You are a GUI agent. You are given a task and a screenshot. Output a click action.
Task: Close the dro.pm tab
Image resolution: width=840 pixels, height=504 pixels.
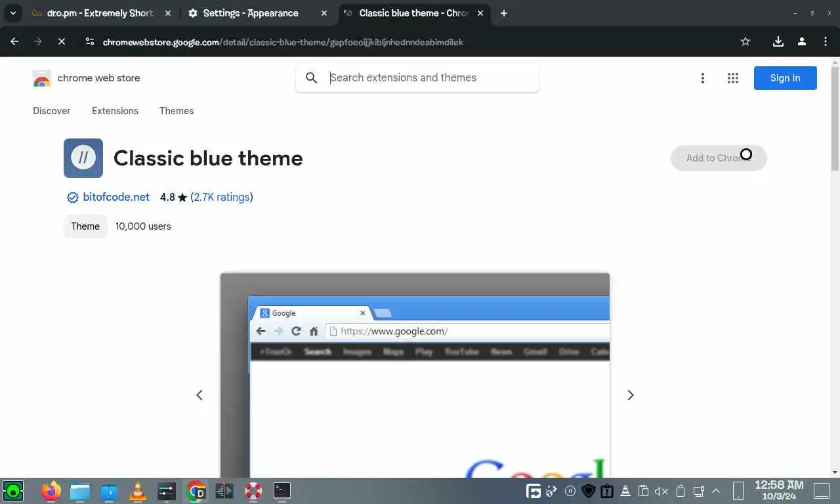click(x=168, y=13)
